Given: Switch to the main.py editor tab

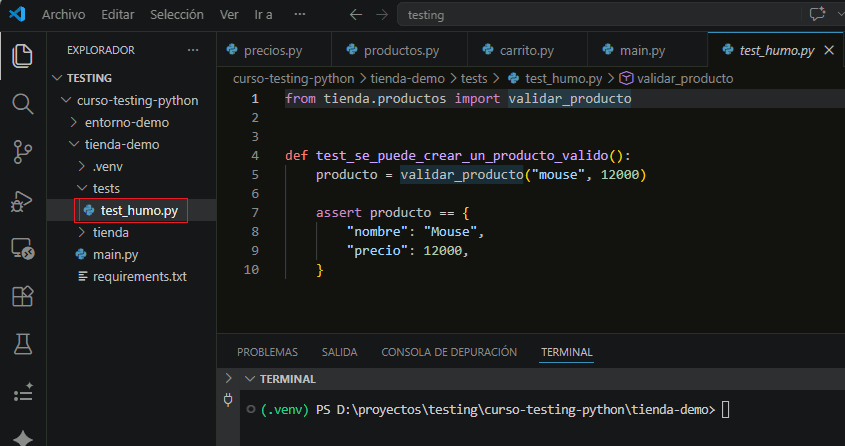Looking at the screenshot, I should coord(647,50).
